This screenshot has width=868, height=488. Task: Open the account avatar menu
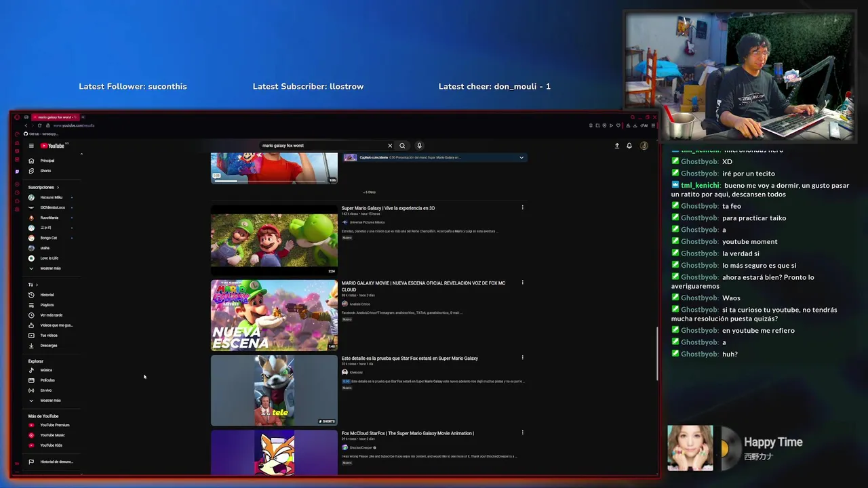coord(644,146)
